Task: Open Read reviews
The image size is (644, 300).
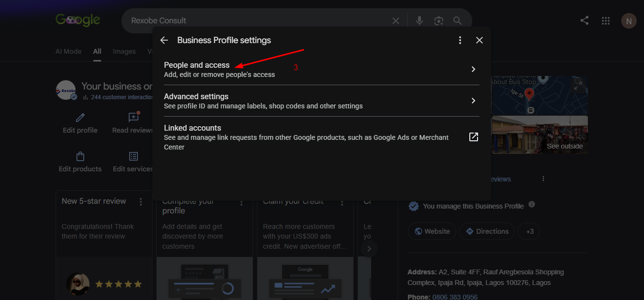Action: [x=133, y=123]
